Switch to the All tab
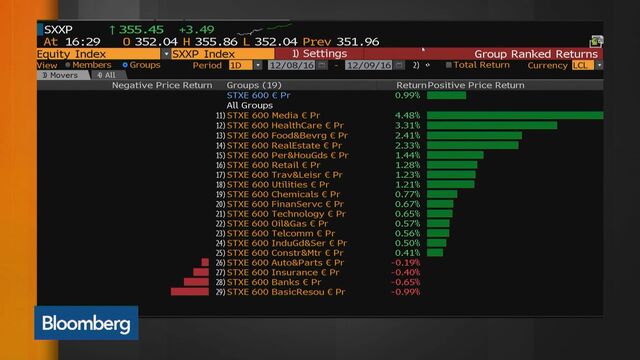The width and height of the screenshot is (640, 360). click(109, 75)
